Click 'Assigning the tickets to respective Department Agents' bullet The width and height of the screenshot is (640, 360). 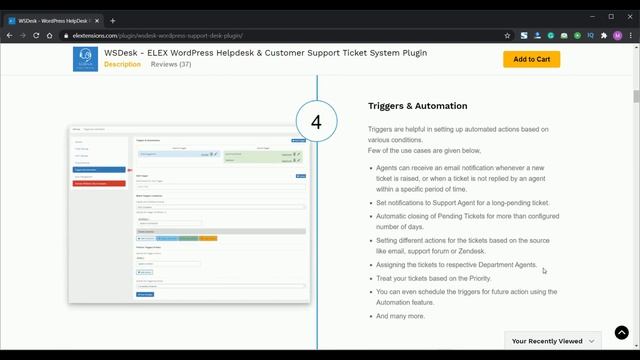click(456, 264)
